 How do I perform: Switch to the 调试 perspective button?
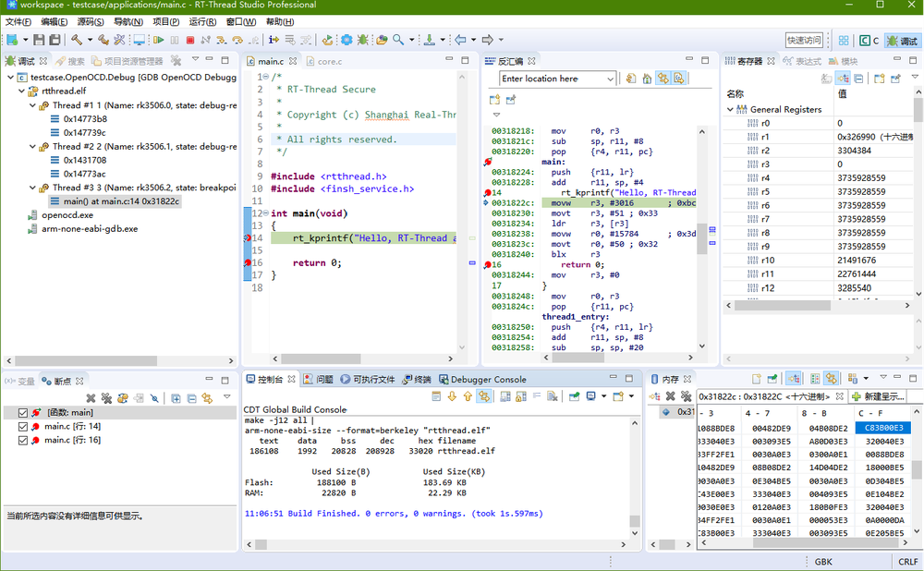(x=902, y=40)
